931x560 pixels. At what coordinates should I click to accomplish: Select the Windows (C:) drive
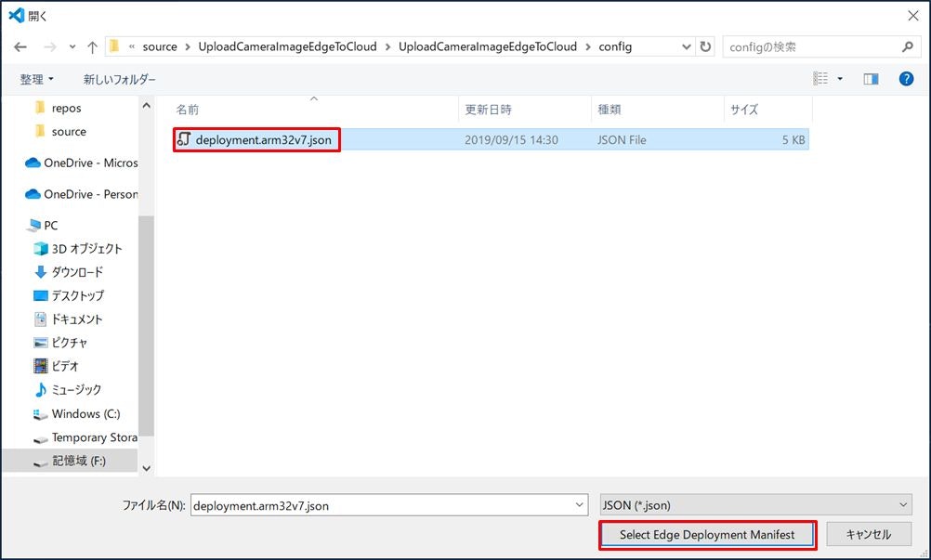(76, 413)
